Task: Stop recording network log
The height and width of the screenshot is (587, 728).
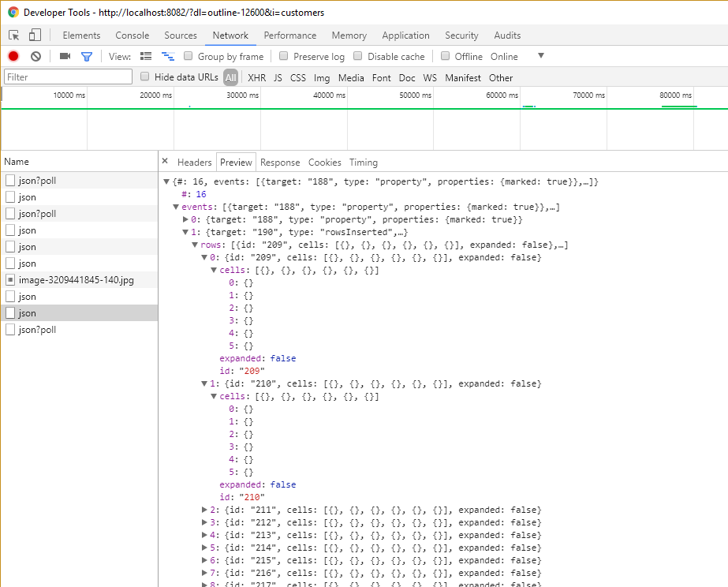Action: pos(13,56)
